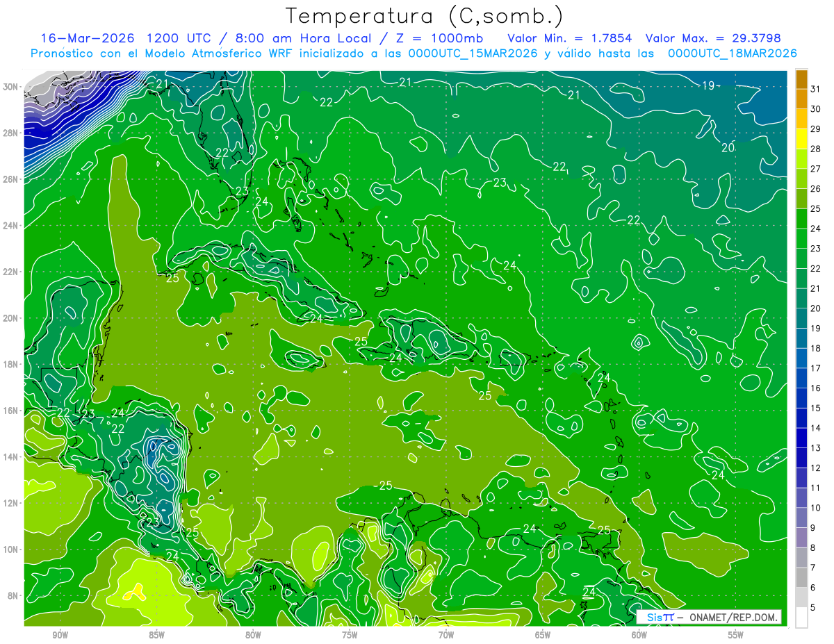
Task: Click the colorbar value label "8"
Action: coord(813,547)
